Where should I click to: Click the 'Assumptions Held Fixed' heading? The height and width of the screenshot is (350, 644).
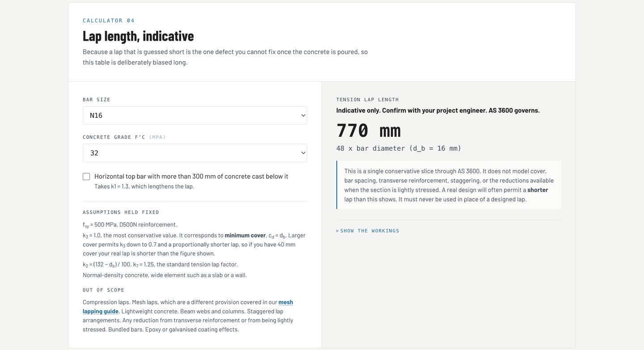pyautogui.click(x=121, y=212)
